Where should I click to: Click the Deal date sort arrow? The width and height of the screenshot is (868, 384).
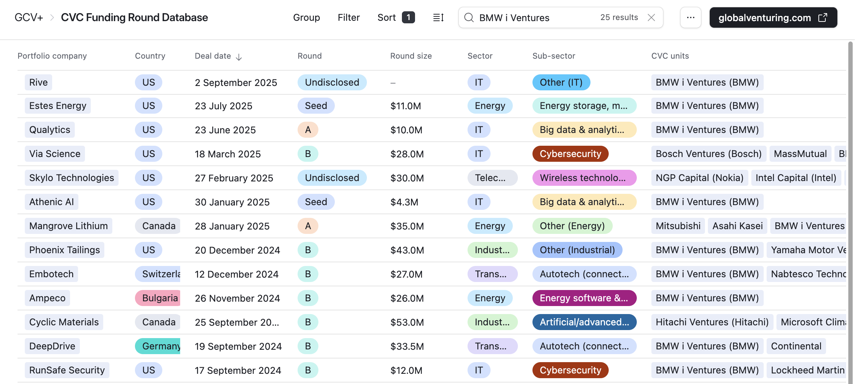coord(239,57)
